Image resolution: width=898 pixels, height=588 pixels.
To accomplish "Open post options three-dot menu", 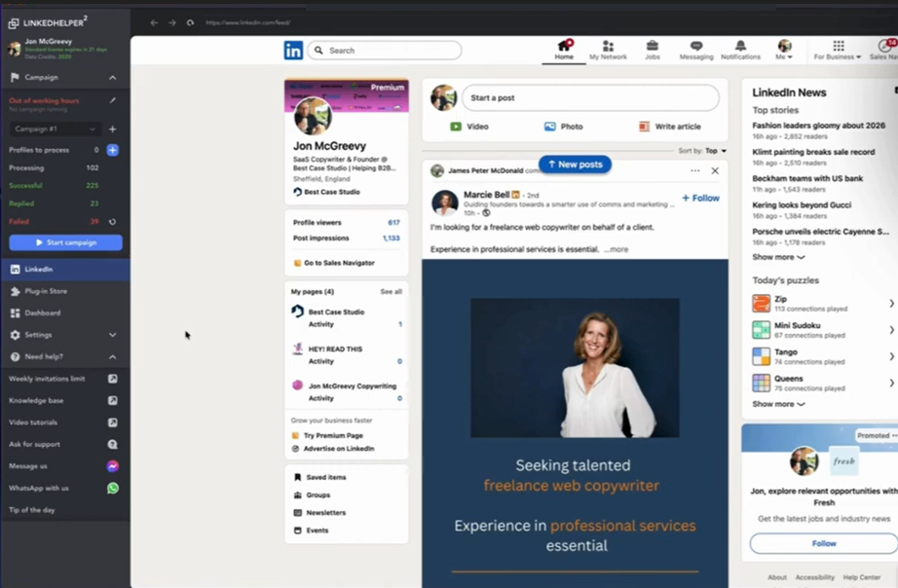I will (x=694, y=170).
